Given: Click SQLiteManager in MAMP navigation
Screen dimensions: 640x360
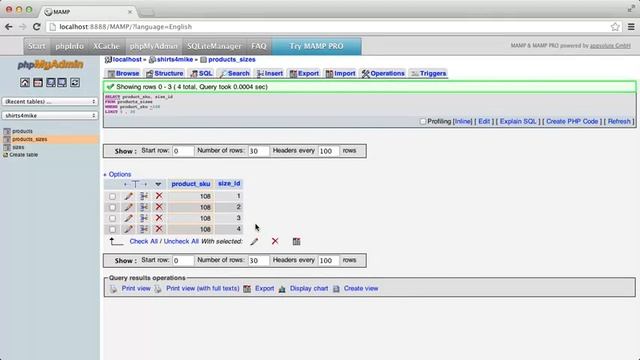Looking at the screenshot, I should coord(214,46).
